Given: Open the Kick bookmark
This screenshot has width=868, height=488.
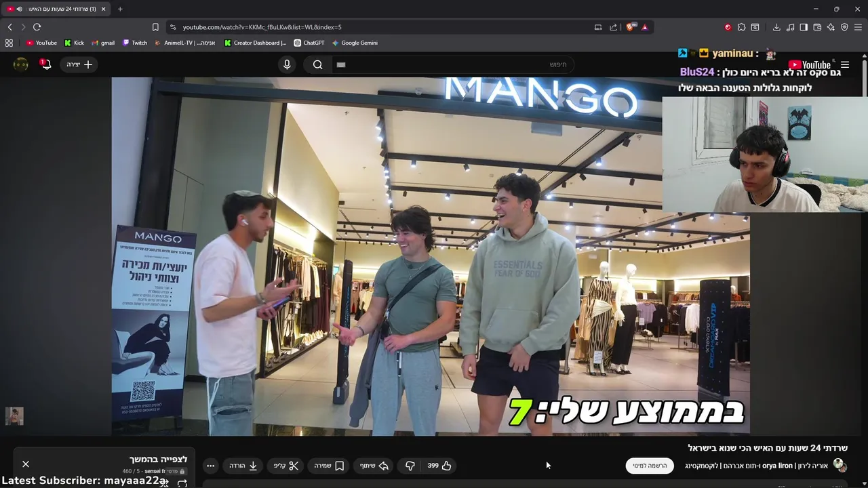Looking at the screenshot, I should pos(74,43).
